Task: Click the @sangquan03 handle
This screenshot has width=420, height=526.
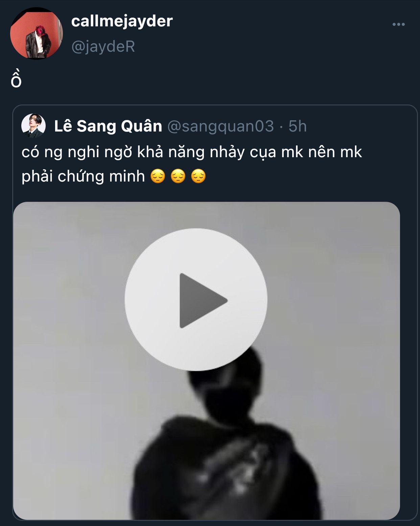Action: pyautogui.click(x=220, y=126)
